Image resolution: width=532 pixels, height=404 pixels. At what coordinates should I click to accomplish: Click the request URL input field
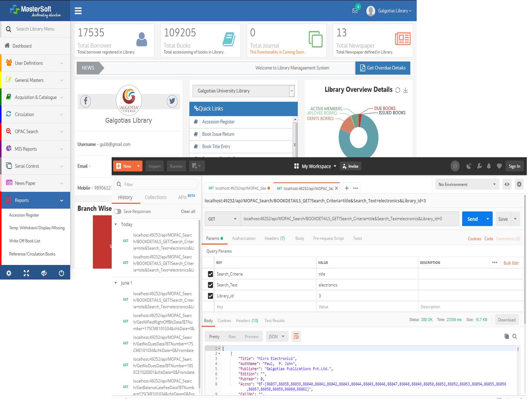coord(349,219)
